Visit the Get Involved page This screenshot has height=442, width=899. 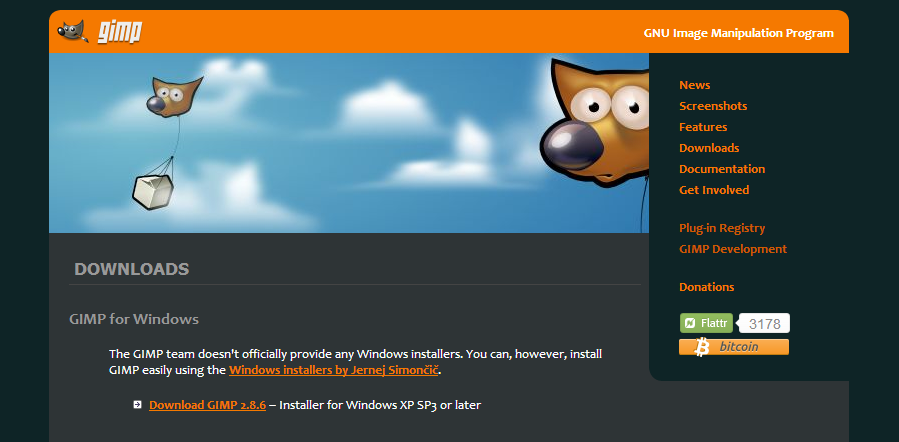coord(714,190)
